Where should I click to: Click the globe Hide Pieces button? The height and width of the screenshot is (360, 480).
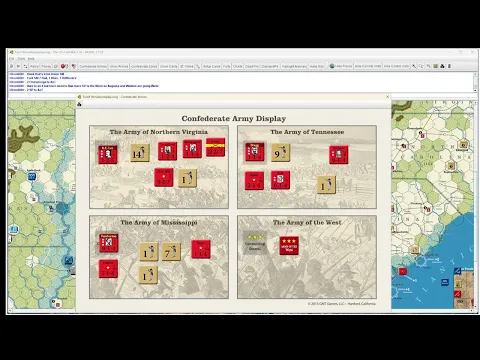click(341, 66)
